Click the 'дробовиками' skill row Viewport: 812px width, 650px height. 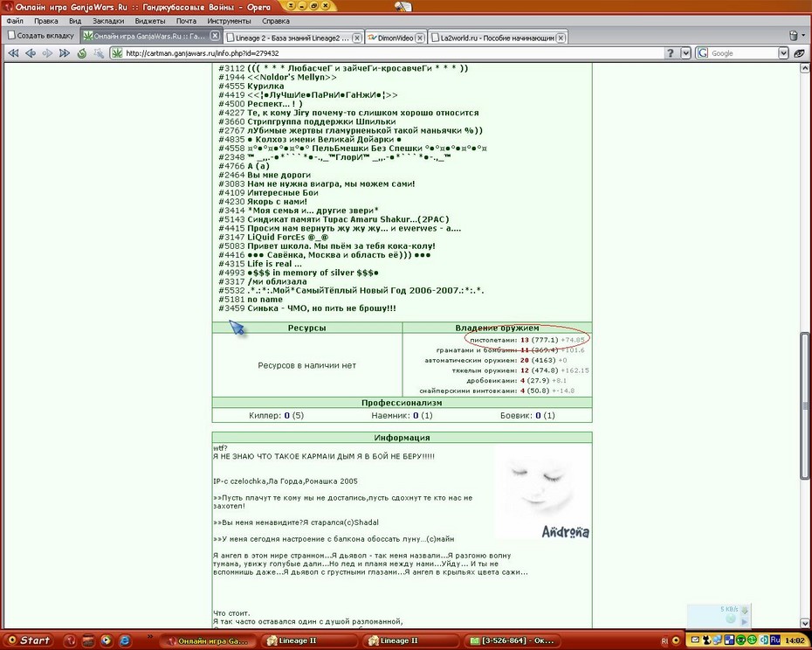click(x=516, y=380)
